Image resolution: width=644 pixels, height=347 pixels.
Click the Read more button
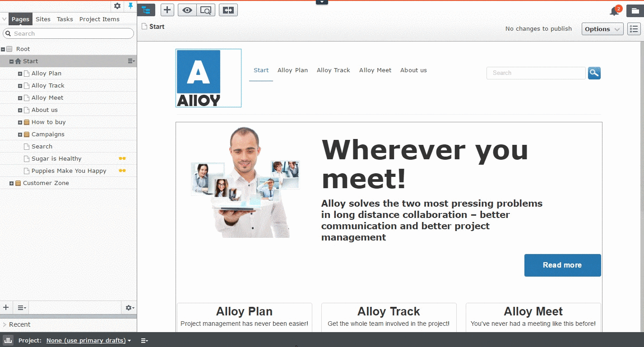click(x=562, y=265)
